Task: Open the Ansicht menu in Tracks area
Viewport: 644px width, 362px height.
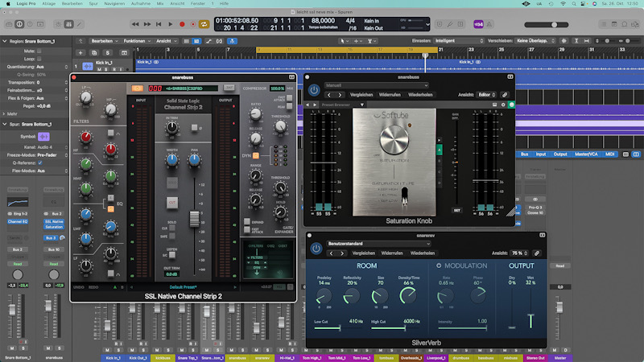Action: point(166,41)
